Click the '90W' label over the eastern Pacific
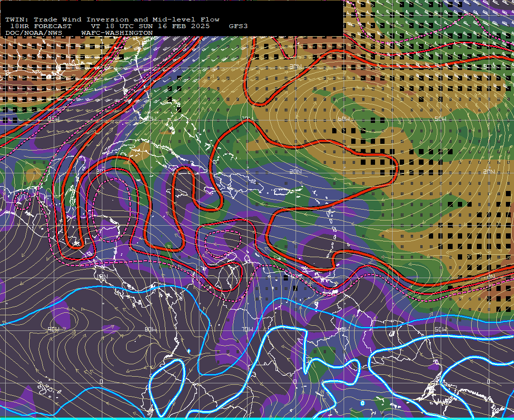Viewport: 514px width, 420px height. 54,329
